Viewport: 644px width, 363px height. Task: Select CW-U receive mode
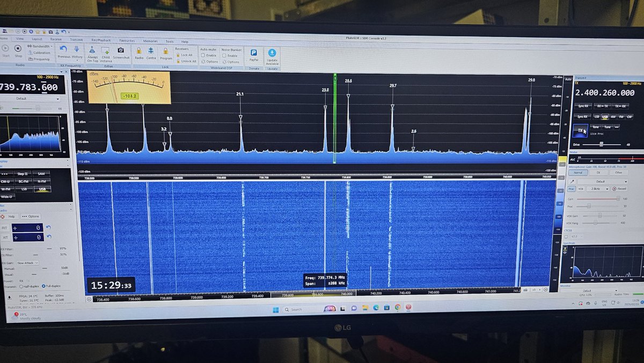pos(5,181)
